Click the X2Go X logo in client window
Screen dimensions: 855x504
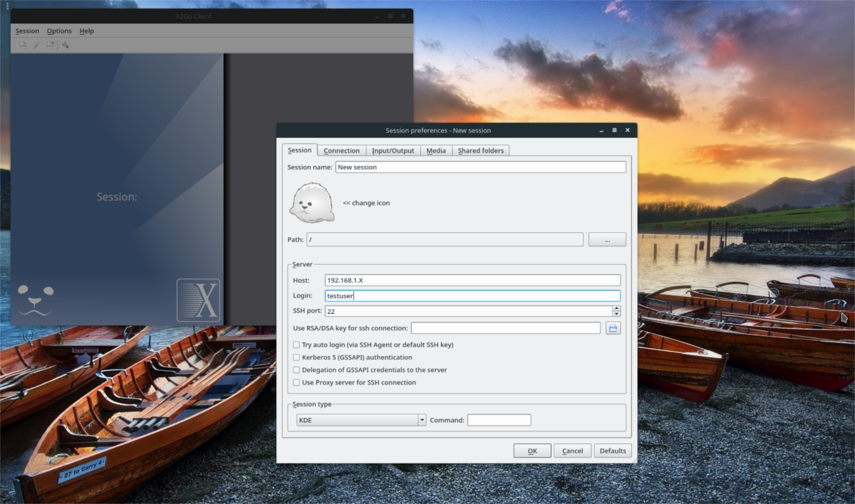(x=198, y=300)
